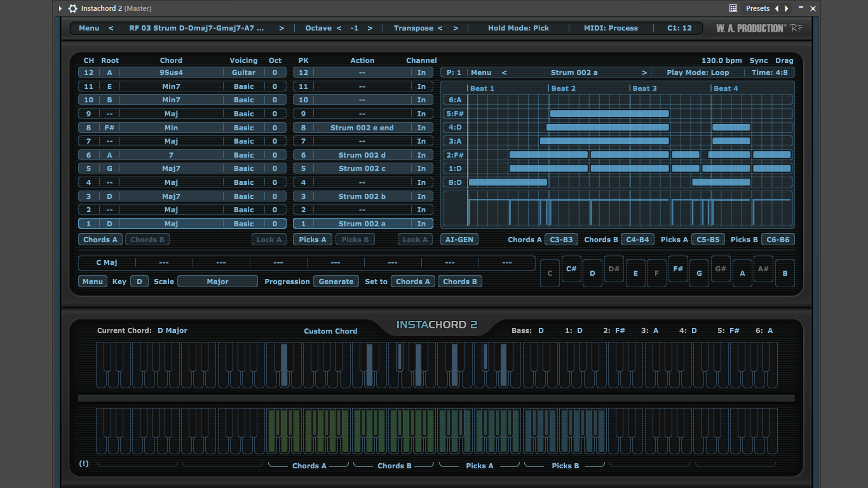
Task: Change Play Mode: Loop setting
Action: tap(698, 72)
